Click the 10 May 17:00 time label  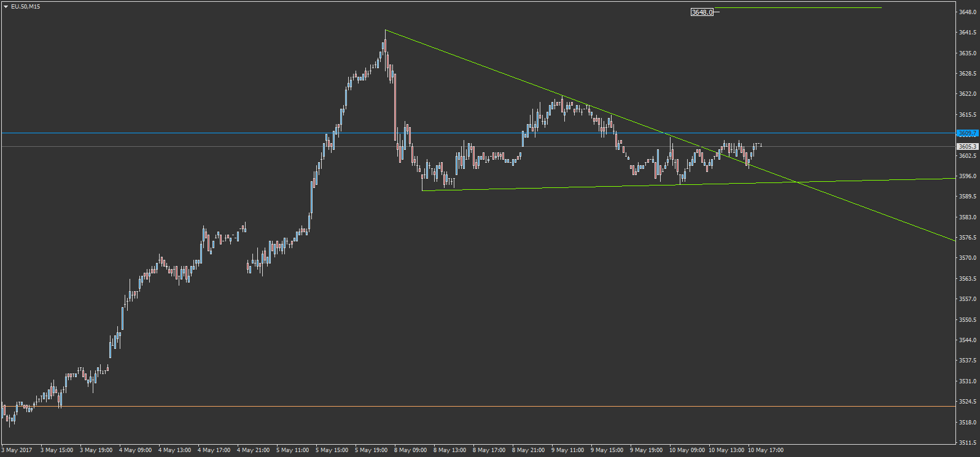766,450
